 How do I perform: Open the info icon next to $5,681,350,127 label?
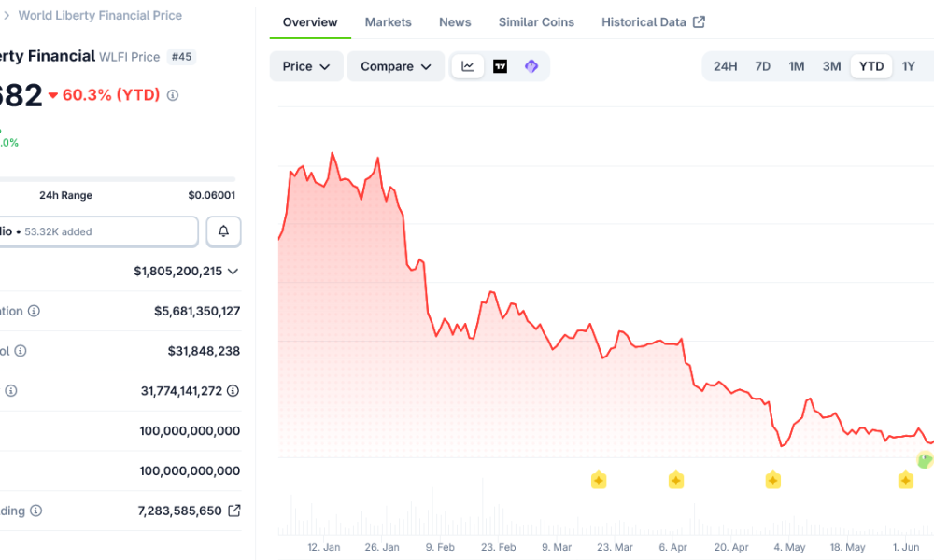coord(34,311)
